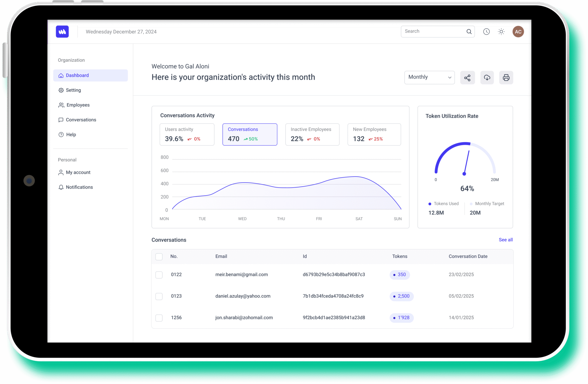
Task: Select all rows via header checkbox
Action: pos(159,256)
